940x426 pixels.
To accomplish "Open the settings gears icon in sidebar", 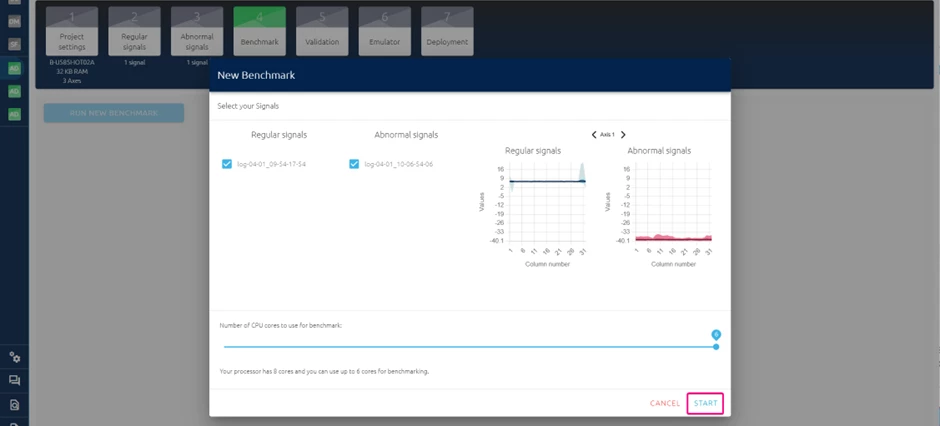I will tap(14, 357).
